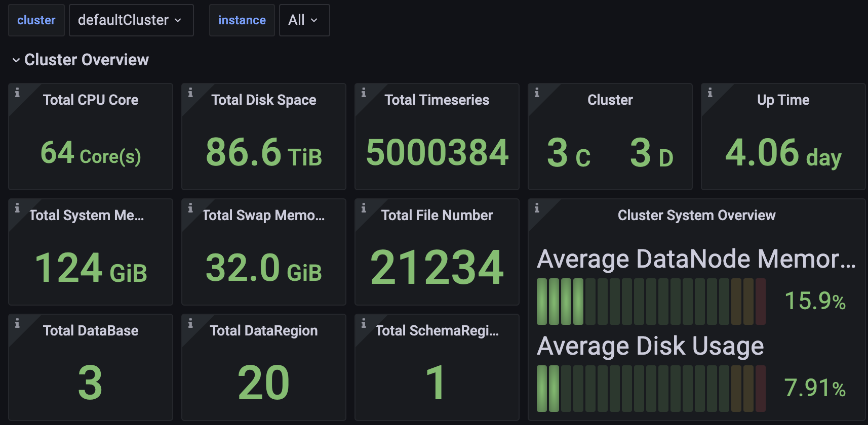The image size is (868, 425).
Task: Click info icon on Total System Memory panel
Action: coord(17,208)
